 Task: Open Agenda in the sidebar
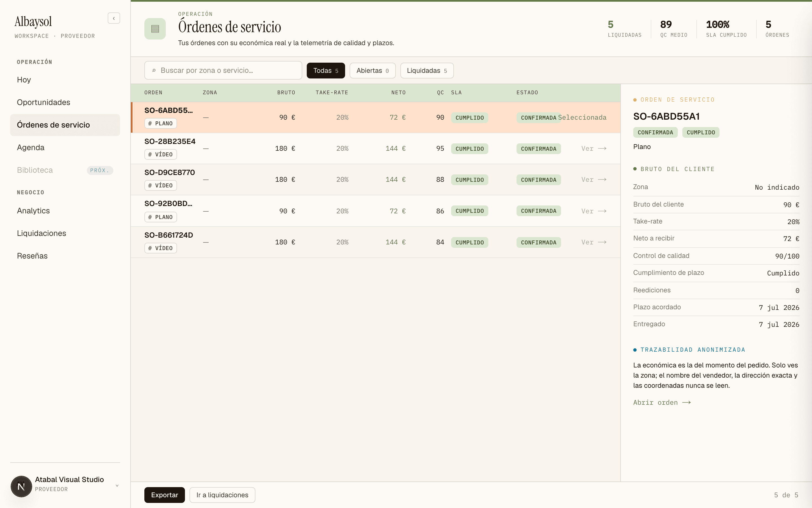coord(65,148)
